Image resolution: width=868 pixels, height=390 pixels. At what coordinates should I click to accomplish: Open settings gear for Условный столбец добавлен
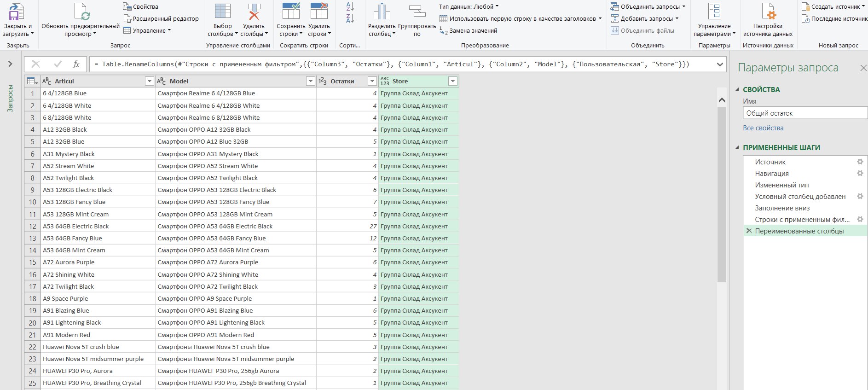860,196
